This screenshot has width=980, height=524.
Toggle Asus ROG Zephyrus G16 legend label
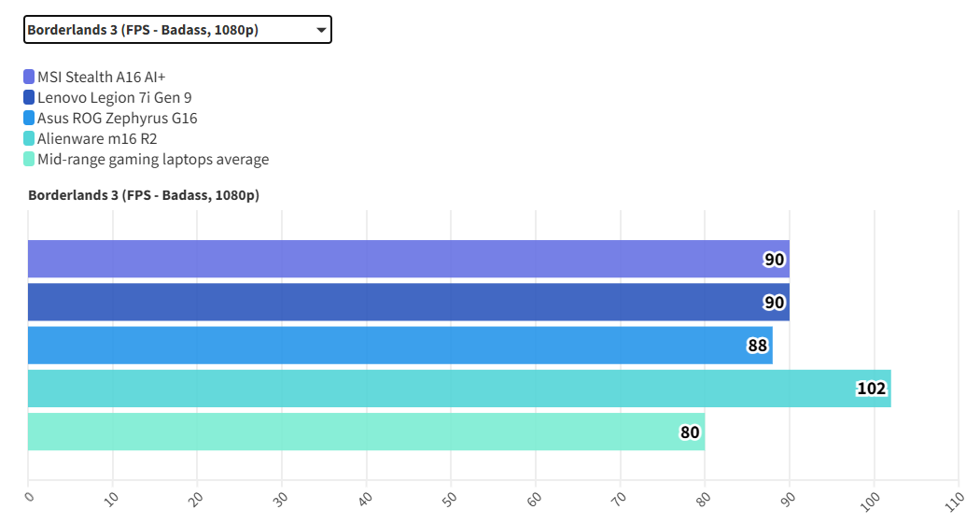click(x=117, y=118)
